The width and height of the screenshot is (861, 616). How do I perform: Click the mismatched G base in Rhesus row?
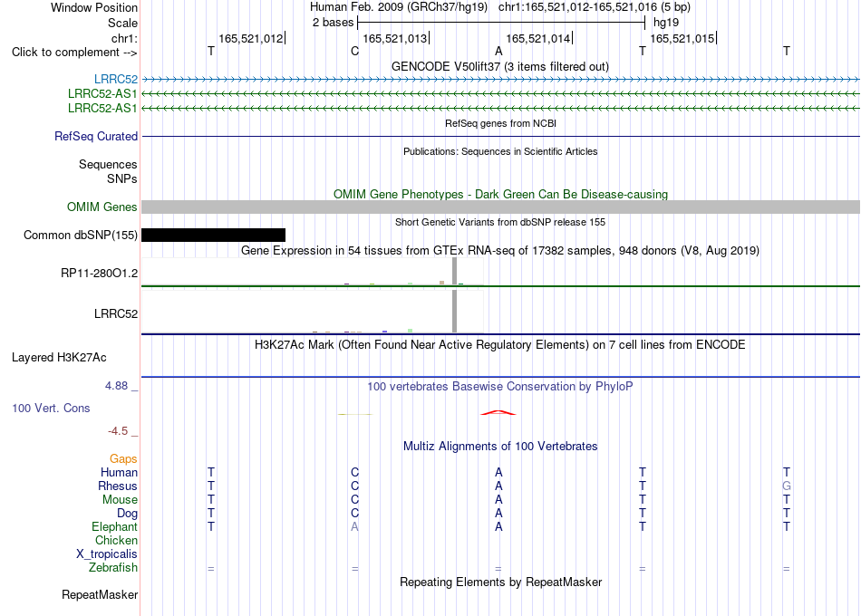pyautogui.click(x=787, y=486)
